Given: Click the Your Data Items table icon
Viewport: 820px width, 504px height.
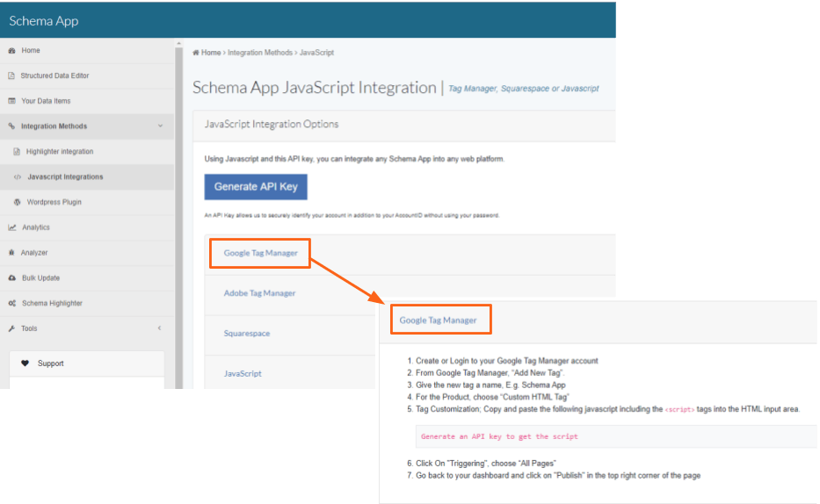Looking at the screenshot, I should click(11, 101).
